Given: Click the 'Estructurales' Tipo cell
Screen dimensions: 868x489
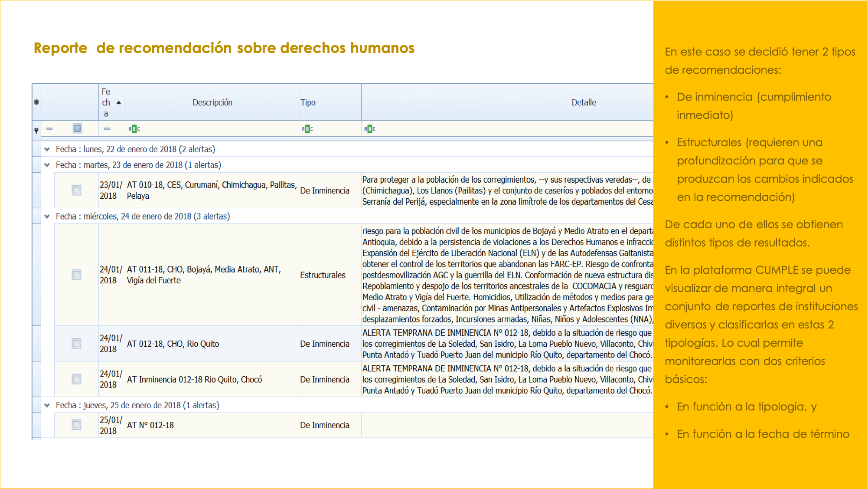Looking at the screenshot, I should (330, 275).
